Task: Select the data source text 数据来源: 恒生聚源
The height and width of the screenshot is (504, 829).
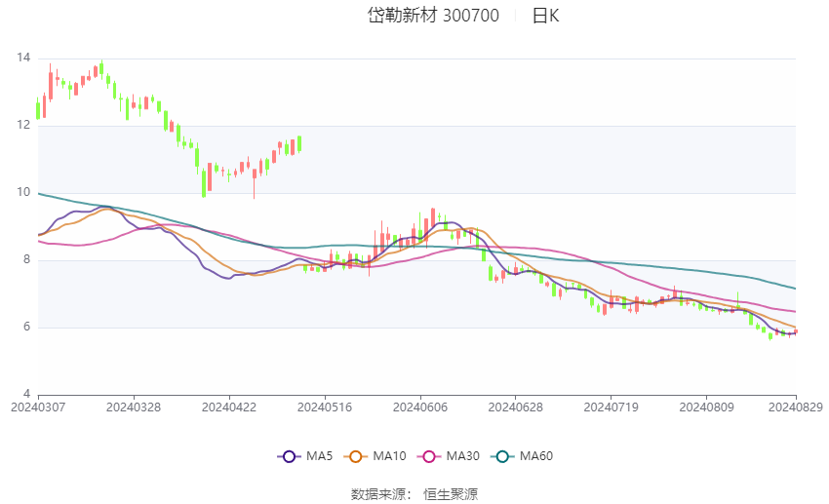Action: click(414, 494)
